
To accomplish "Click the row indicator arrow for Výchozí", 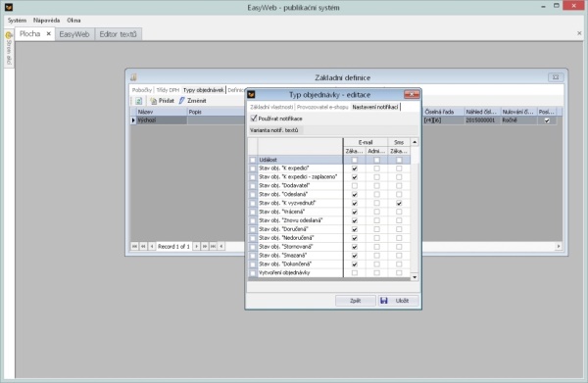I will coord(133,120).
